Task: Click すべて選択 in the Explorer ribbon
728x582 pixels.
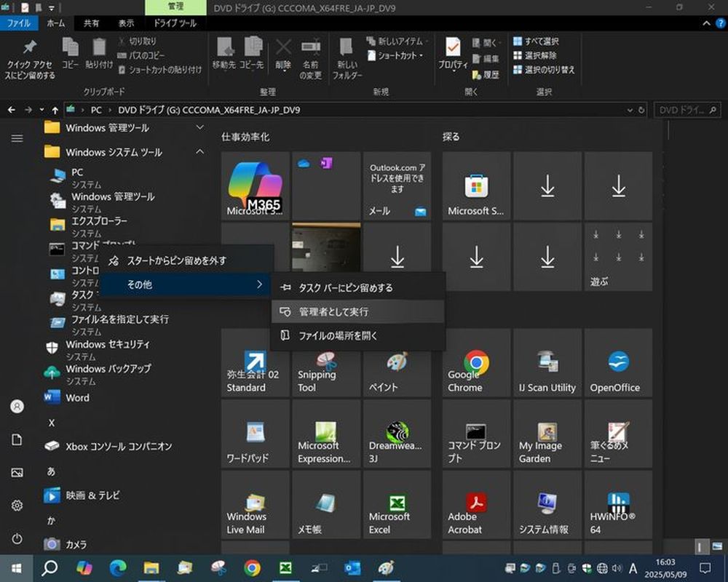Action: [x=537, y=41]
